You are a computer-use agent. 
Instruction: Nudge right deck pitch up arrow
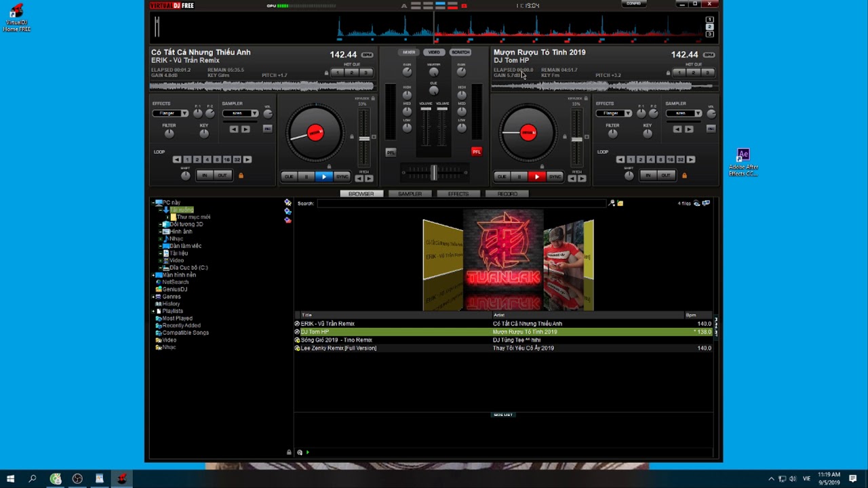click(x=581, y=178)
